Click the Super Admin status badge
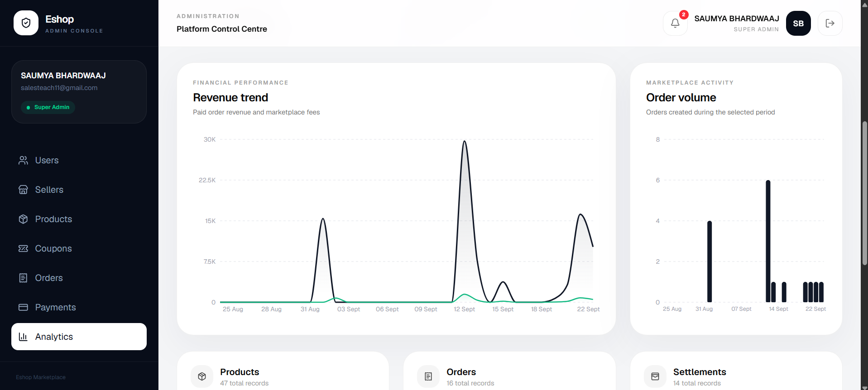The image size is (868, 390). pyautogui.click(x=48, y=107)
